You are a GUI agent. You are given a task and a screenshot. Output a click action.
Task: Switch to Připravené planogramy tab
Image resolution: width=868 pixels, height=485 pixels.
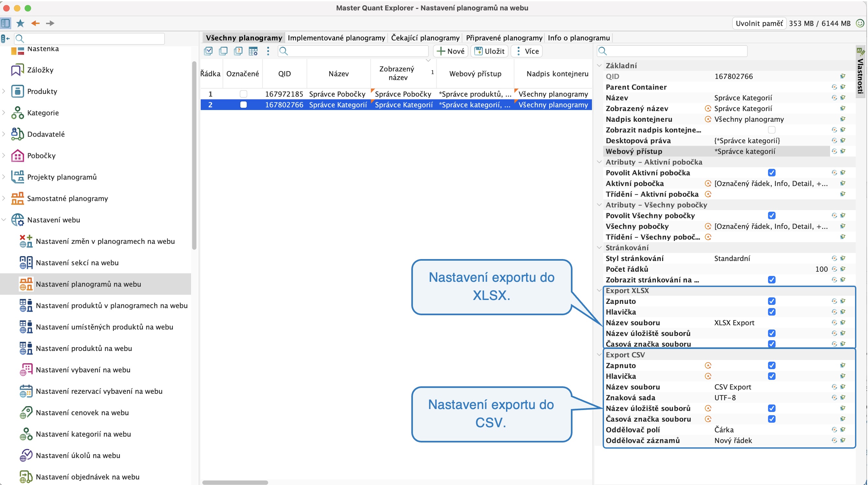[x=504, y=37]
